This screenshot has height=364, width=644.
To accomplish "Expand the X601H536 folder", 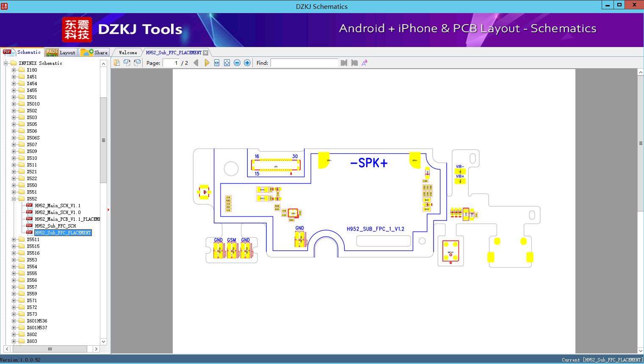I will click(14, 321).
